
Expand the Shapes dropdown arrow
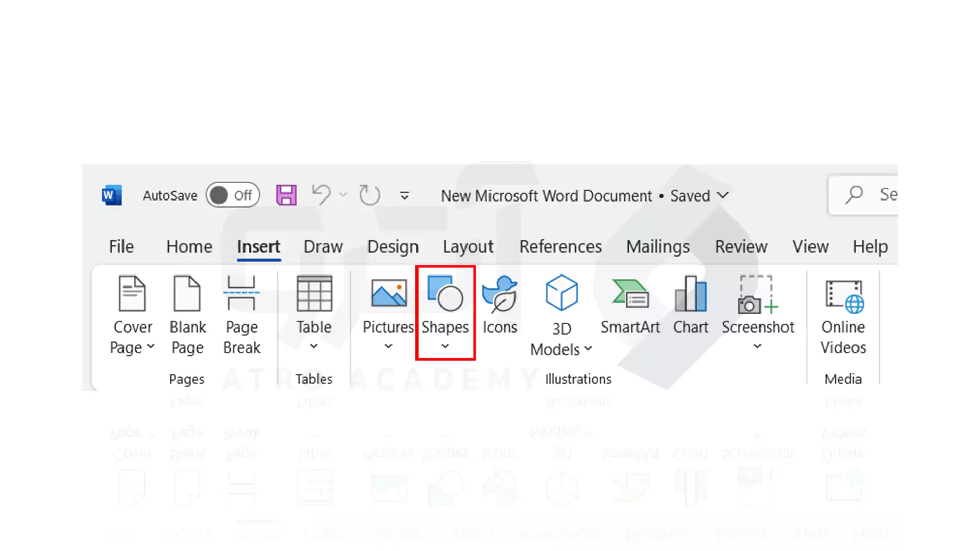click(445, 346)
